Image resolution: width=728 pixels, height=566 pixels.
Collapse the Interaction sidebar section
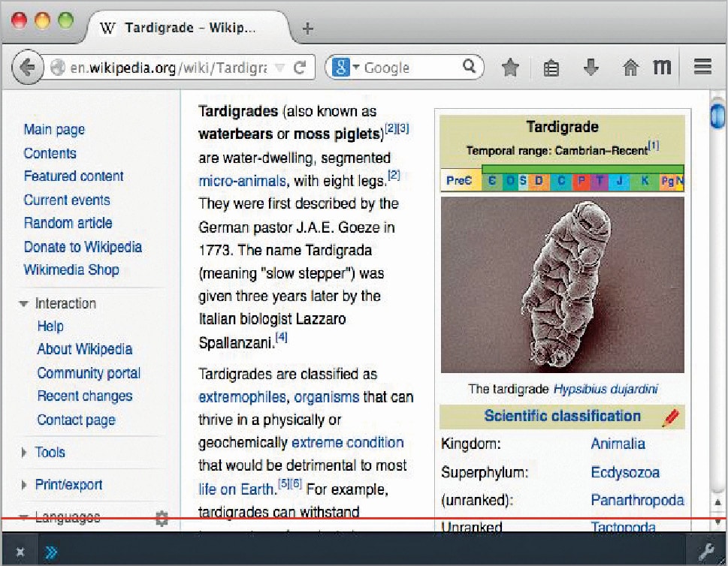(23, 304)
